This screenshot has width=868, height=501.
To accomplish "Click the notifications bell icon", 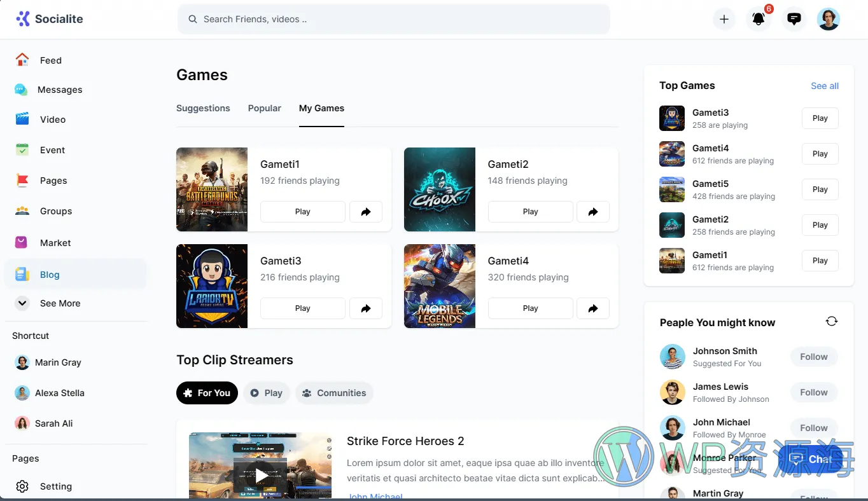I will click(x=758, y=19).
